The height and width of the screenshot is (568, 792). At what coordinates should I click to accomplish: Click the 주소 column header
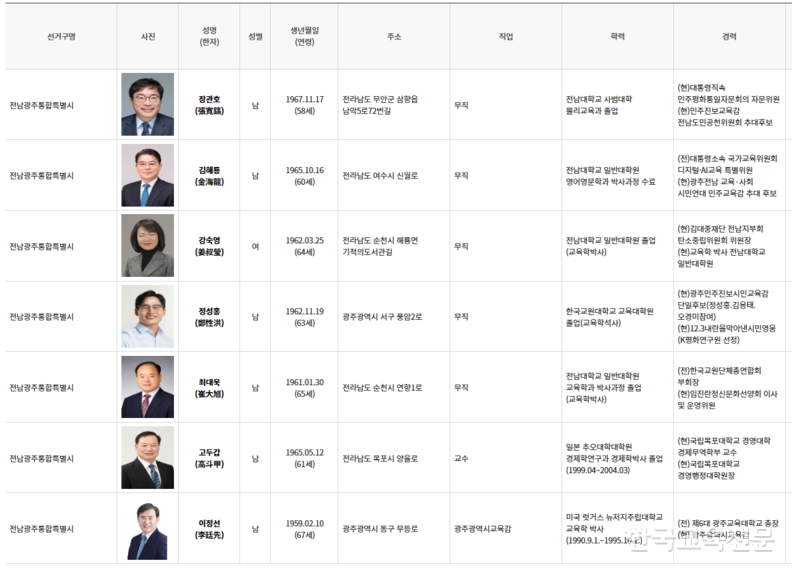tap(394, 36)
